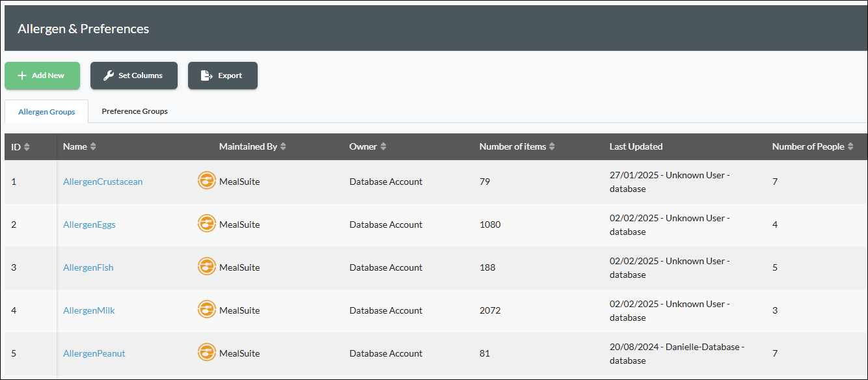Click ID cell 5 in the table
868x380 pixels.
[x=14, y=353]
